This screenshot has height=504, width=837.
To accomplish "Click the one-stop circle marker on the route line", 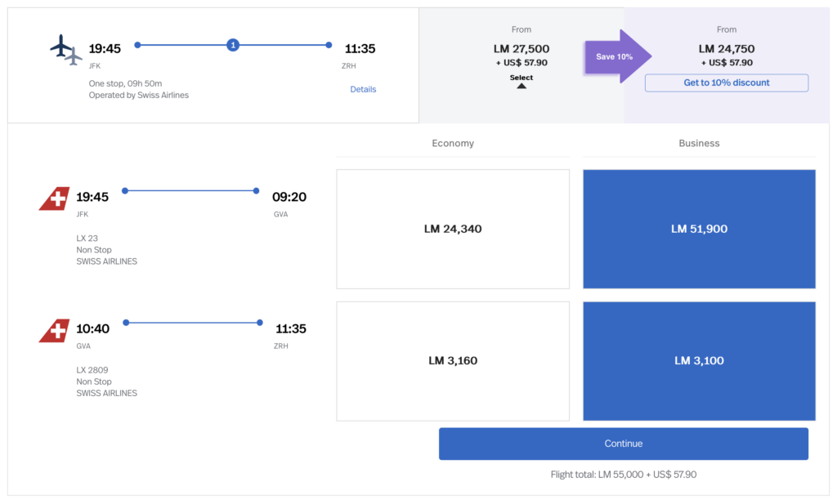I will click(233, 45).
